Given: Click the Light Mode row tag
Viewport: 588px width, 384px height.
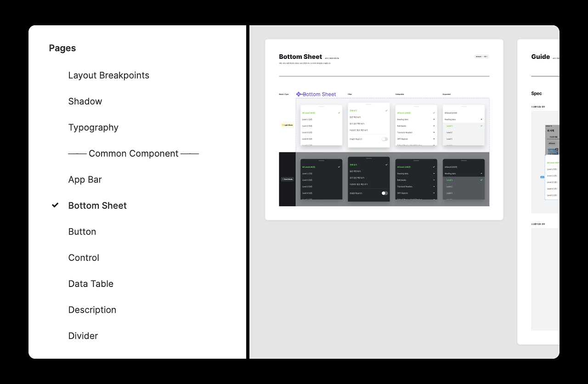Looking at the screenshot, I should [x=287, y=125].
